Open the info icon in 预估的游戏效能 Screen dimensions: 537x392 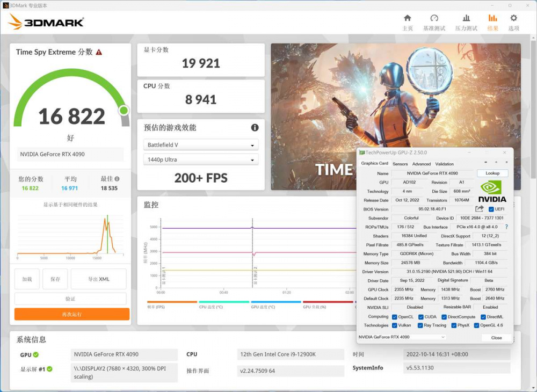pyautogui.click(x=255, y=128)
